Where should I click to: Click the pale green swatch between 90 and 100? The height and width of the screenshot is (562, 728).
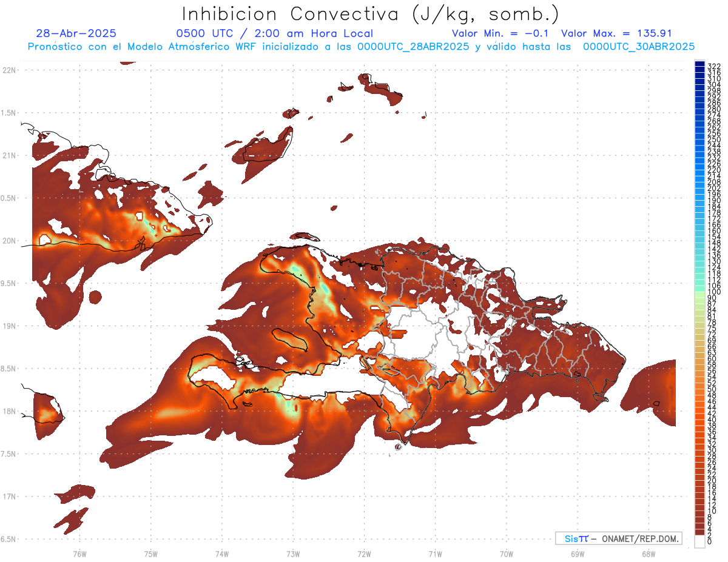click(x=699, y=295)
